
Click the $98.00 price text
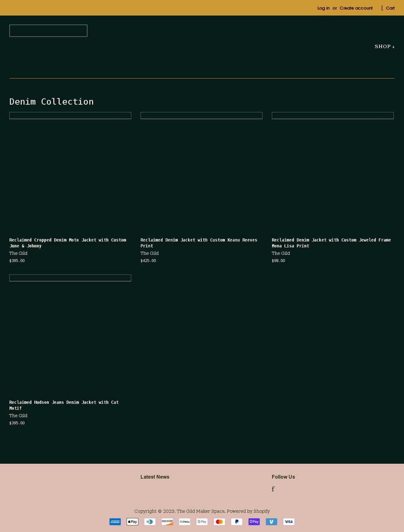pyautogui.click(x=278, y=261)
